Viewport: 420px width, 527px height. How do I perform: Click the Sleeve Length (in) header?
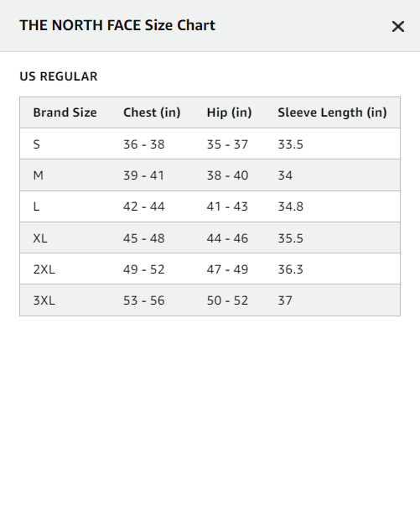pos(332,112)
